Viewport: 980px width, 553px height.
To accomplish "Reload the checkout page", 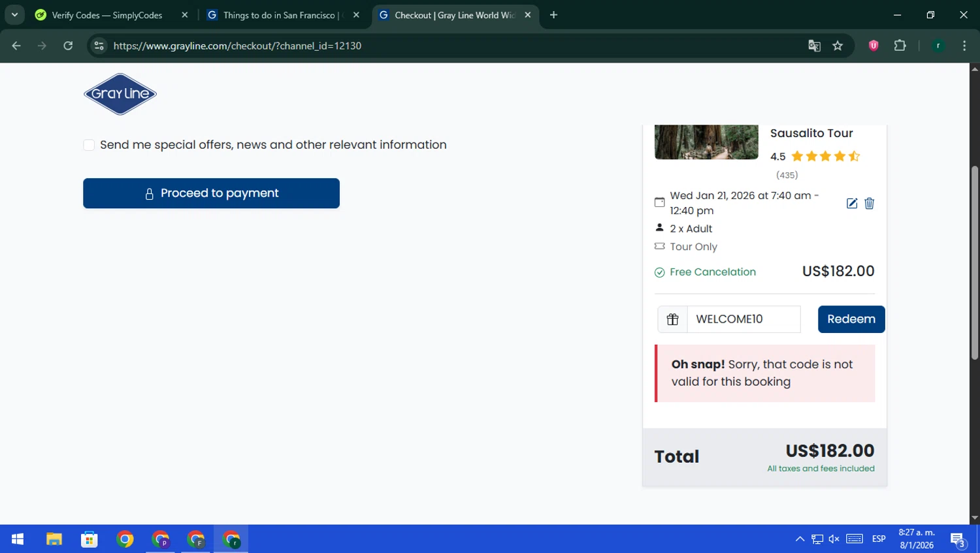I will coord(68,46).
